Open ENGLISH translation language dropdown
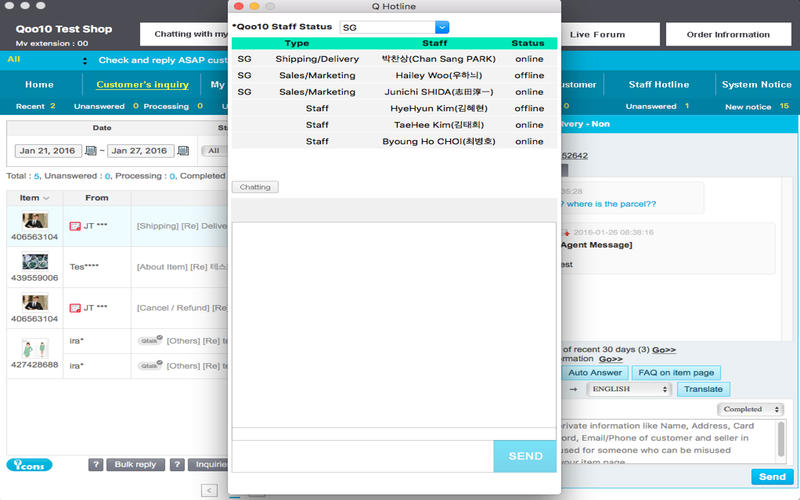This screenshot has height=500, width=800. (x=628, y=389)
